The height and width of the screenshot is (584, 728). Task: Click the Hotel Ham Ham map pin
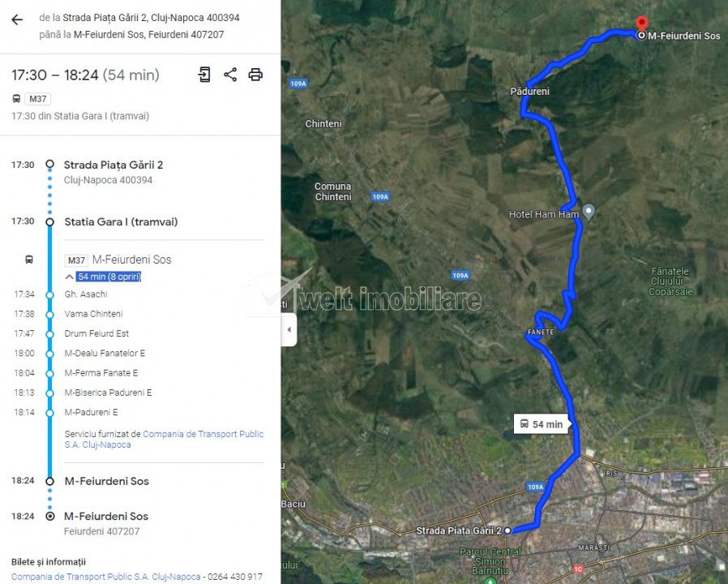(x=589, y=212)
